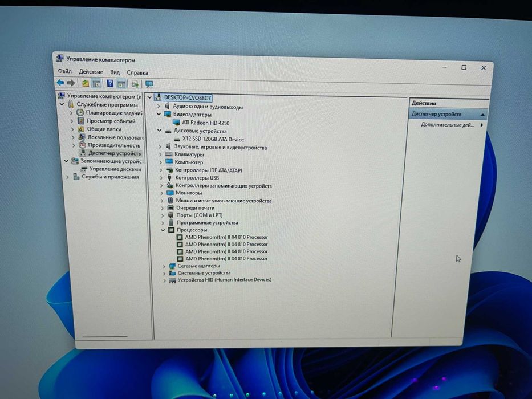Click the Производительность red circle icon
This screenshot has width=532, height=399.
point(82,145)
